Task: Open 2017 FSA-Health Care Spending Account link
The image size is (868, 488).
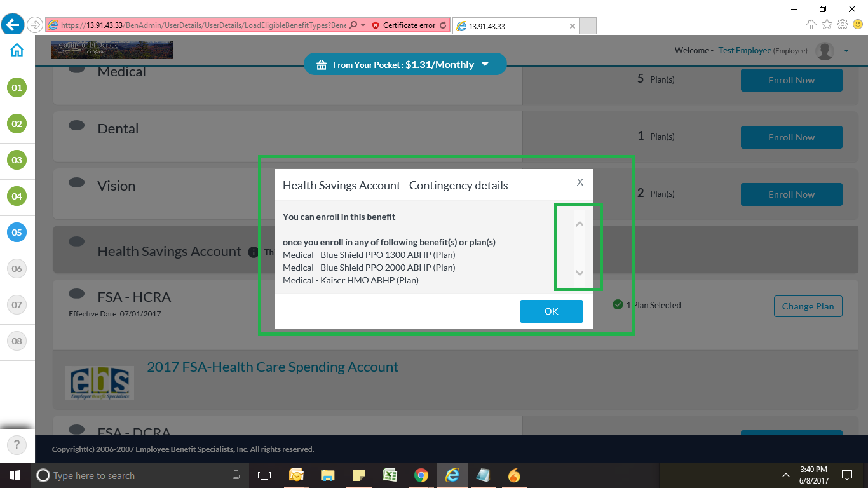Action: click(x=273, y=367)
